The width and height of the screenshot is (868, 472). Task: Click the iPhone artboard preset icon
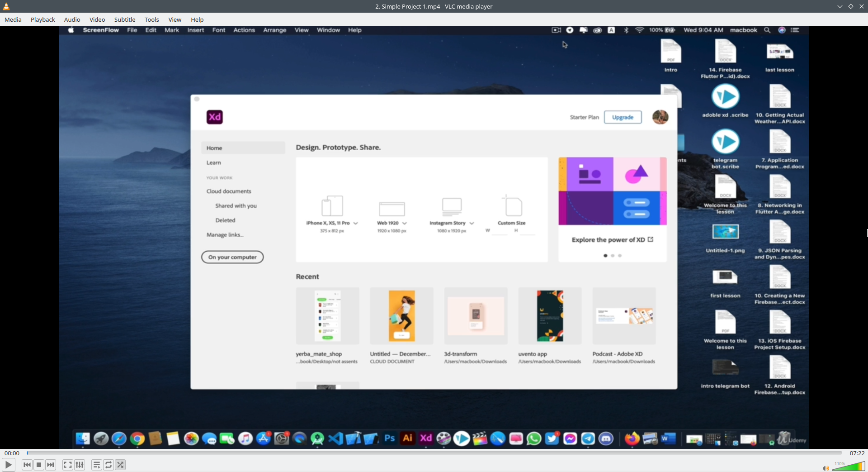[332, 206]
